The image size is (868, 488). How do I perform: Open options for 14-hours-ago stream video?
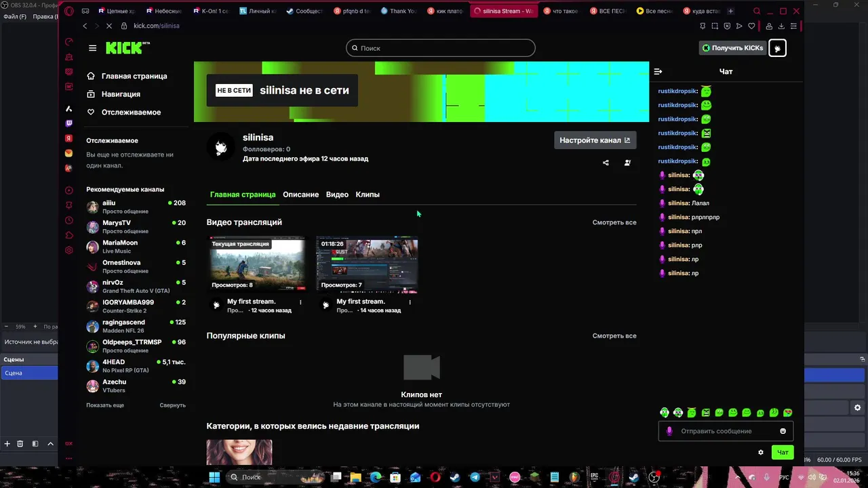click(x=410, y=302)
